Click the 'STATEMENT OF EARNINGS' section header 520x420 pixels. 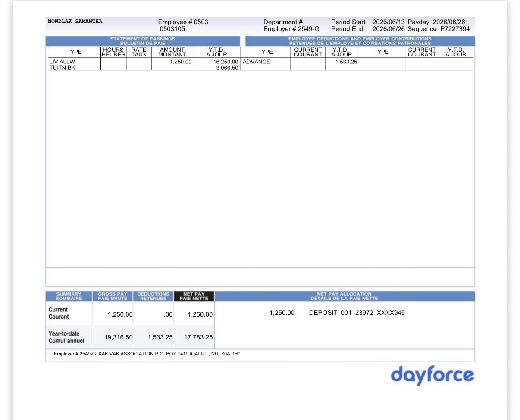(x=143, y=41)
